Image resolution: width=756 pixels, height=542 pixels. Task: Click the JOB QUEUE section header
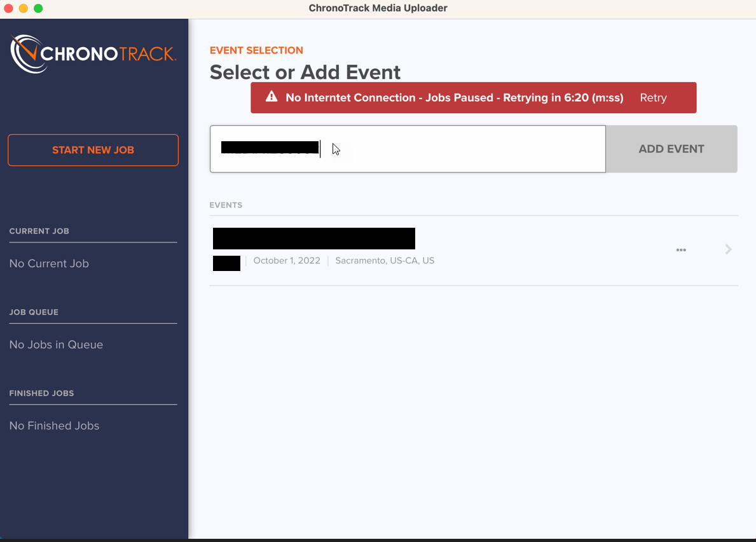34,312
